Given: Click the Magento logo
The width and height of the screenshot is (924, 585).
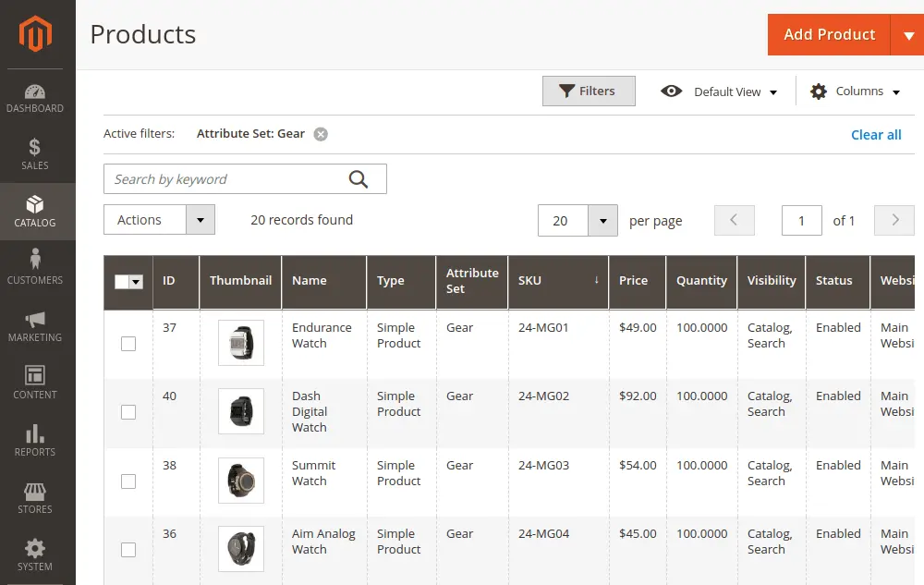Looking at the screenshot, I should pyautogui.click(x=37, y=34).
